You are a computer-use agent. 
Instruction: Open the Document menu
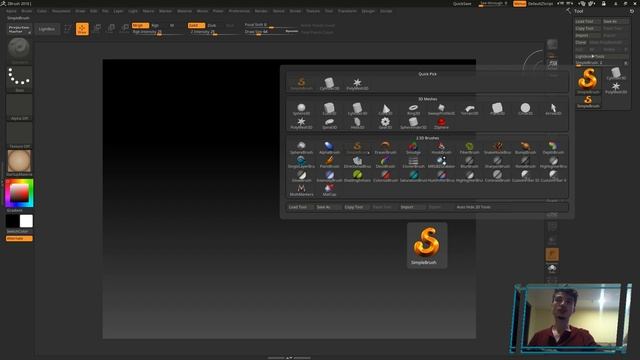pos(61,11)
